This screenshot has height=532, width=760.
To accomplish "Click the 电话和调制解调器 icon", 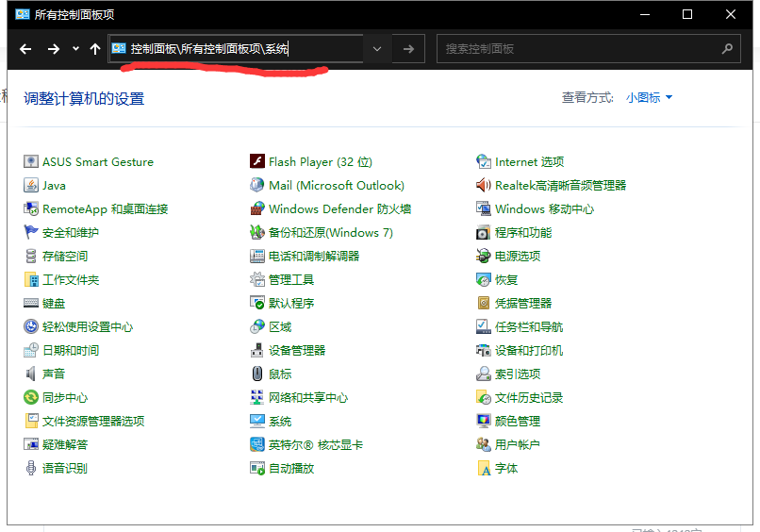I will tap(257, 256).
